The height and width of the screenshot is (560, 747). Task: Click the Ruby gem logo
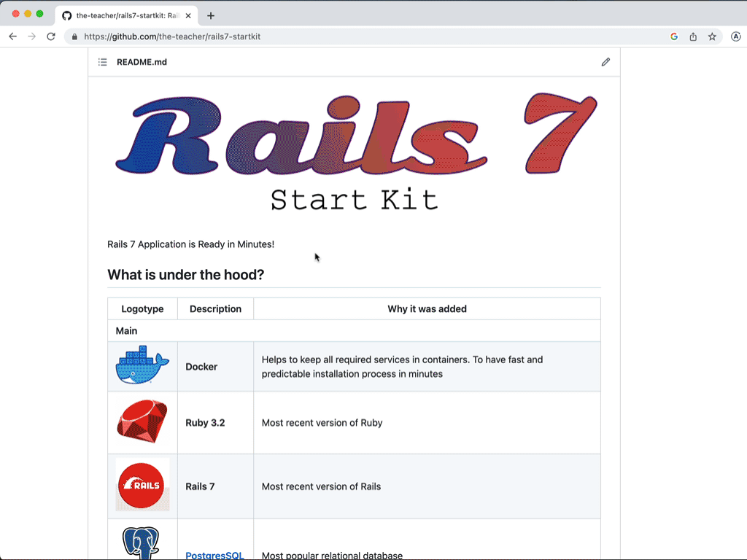[142, 422]
